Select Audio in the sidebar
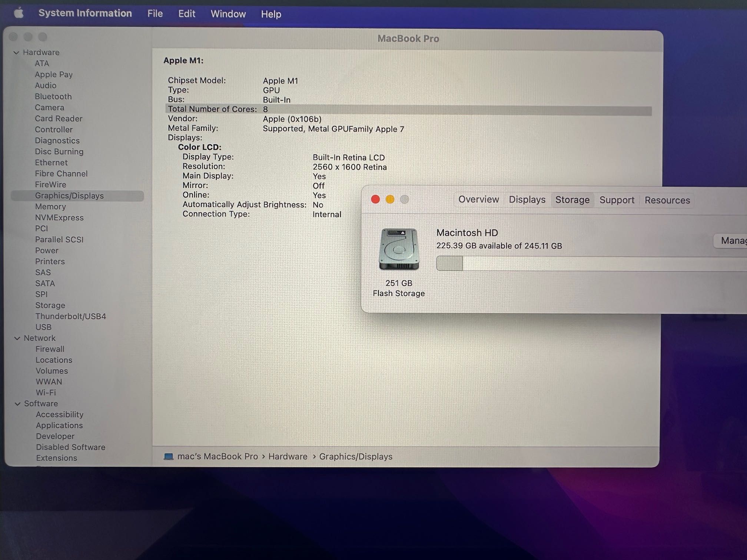This screenshot has width=747, height=560. coord(46,86)
